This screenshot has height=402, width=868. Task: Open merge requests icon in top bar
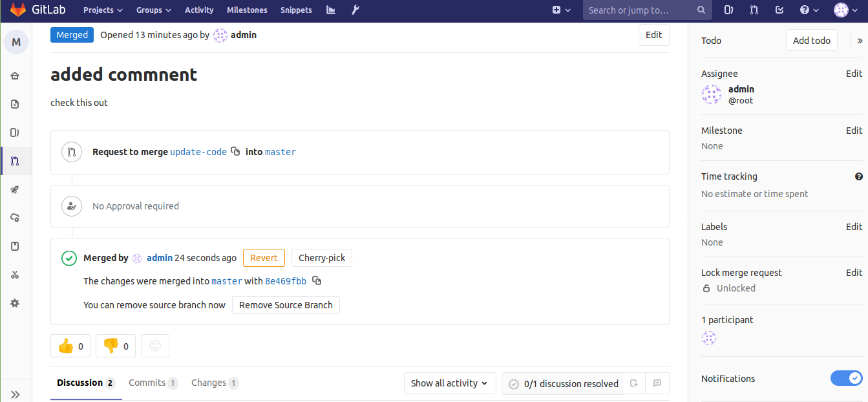[754, 10]
